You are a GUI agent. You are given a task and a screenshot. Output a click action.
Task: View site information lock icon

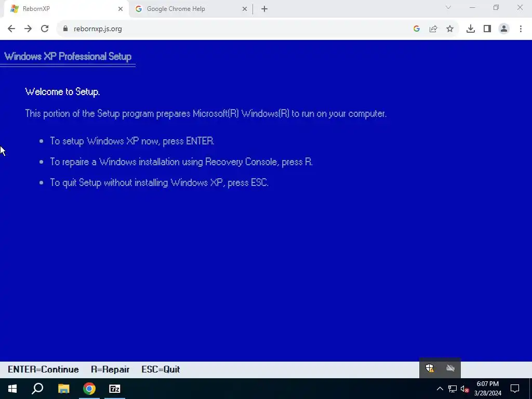(65, 29)
